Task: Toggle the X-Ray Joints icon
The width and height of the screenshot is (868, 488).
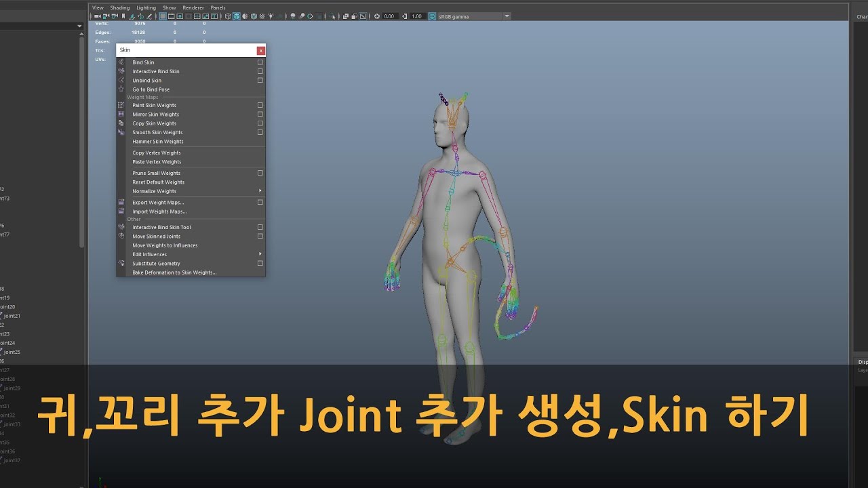Action: [363, 16]
